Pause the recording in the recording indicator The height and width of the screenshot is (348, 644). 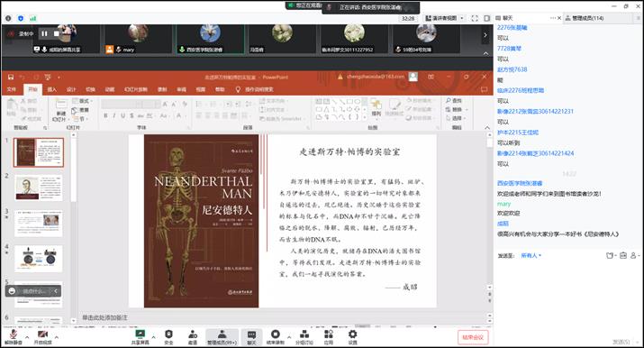[44, 33]
